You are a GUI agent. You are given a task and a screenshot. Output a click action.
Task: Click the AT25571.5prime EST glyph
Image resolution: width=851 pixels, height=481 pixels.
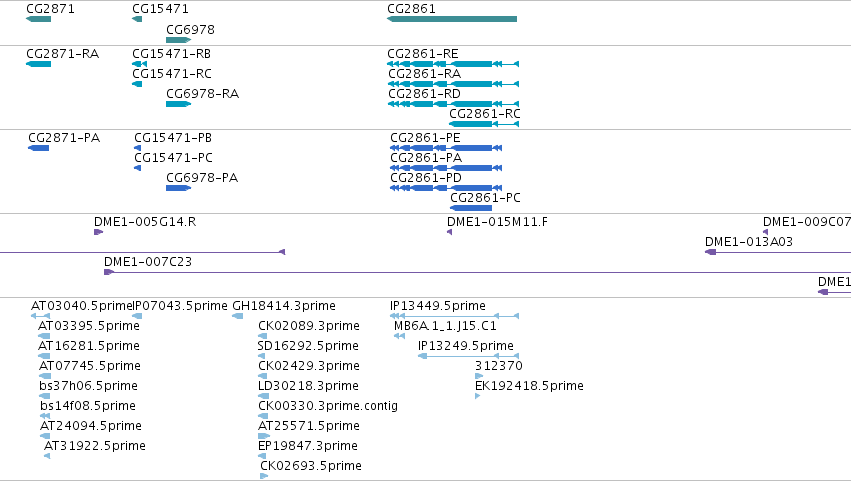[264, 436]
